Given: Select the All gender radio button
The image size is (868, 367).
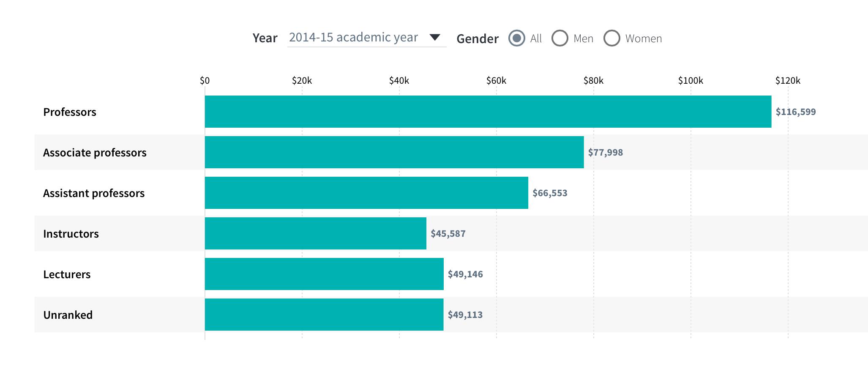Looking at the screenshot, I should click(516, 38).
